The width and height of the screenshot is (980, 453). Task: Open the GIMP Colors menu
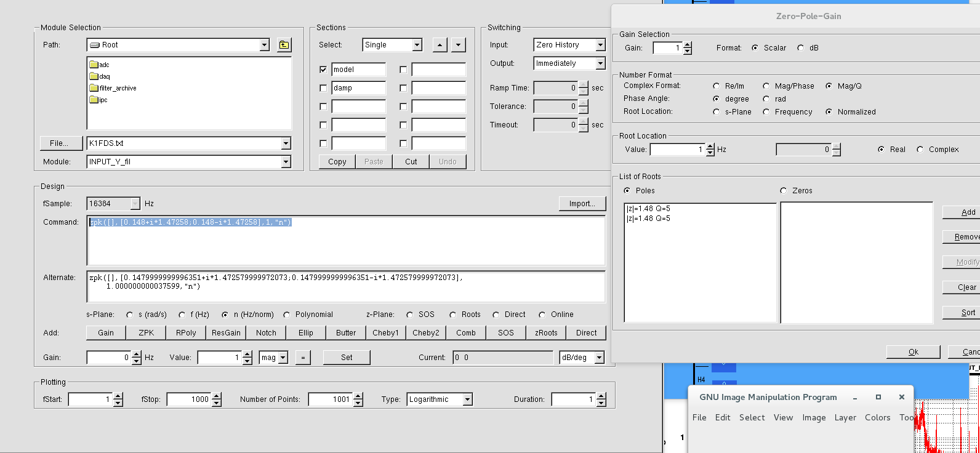[877, 417]
